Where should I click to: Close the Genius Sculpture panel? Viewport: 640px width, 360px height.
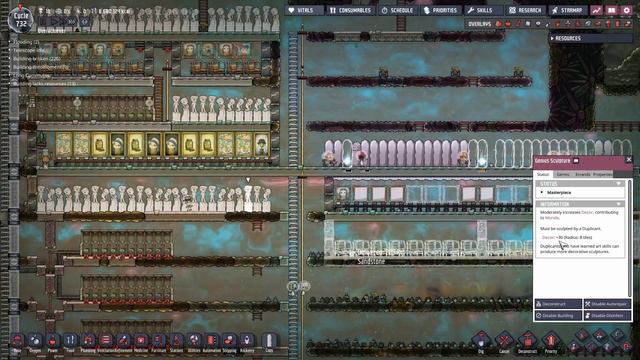pyautogui.click(x=629, y=160)
